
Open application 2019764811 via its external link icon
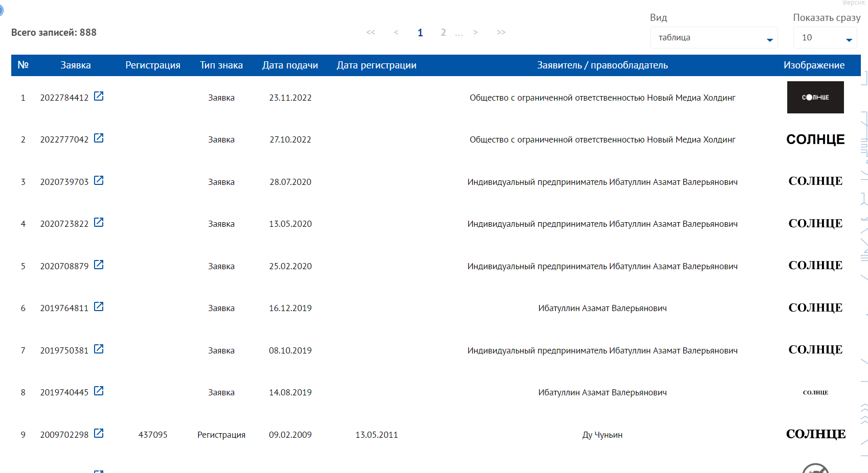pyautogui.click(x=99, y=306)
